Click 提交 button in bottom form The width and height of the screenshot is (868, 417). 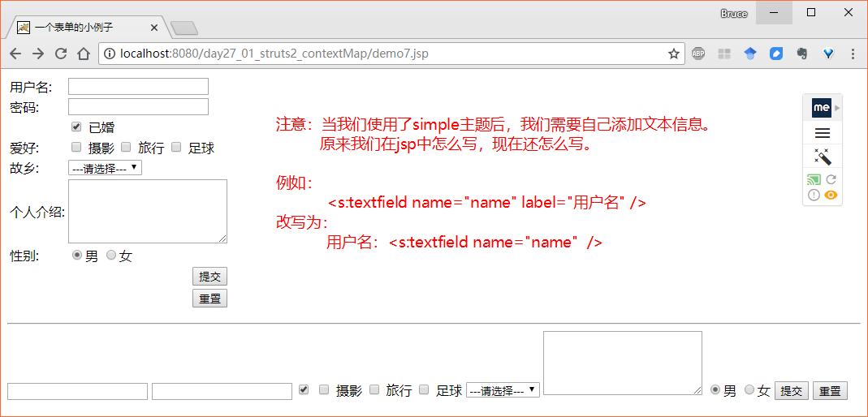(x=791, y=390)
